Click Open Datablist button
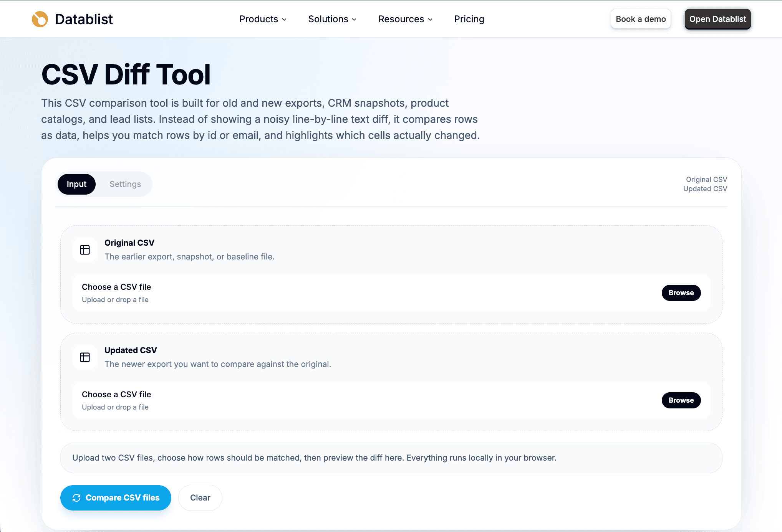Screen dimensions: 782x532 click(x=717, y=19)
